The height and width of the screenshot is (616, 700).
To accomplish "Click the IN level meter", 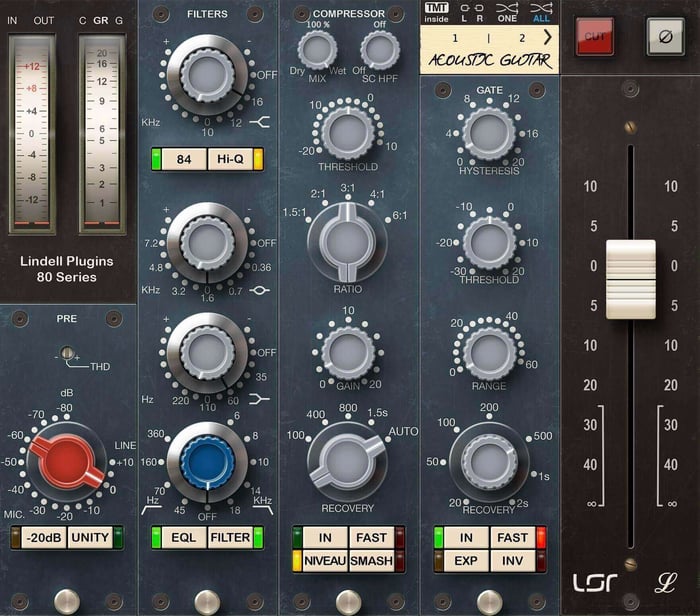I will 32,135.
